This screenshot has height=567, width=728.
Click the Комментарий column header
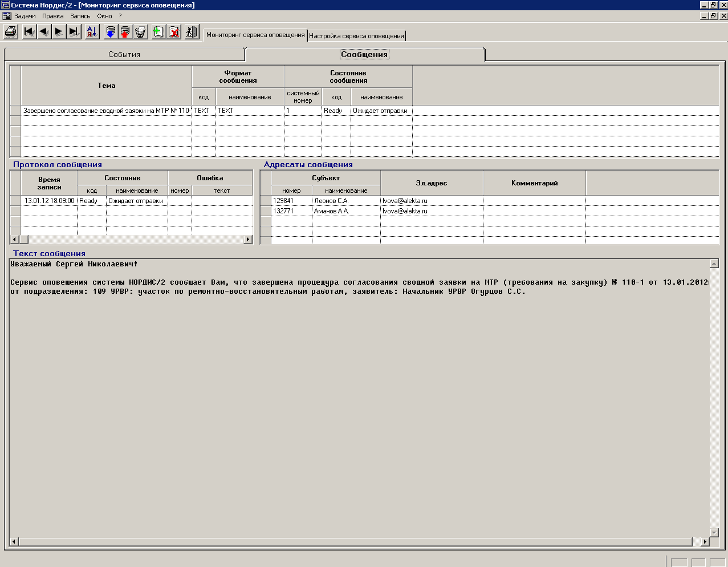[534, 183]
